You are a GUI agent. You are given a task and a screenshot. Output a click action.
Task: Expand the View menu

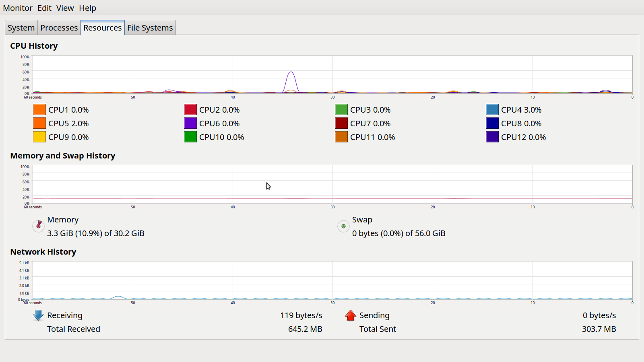click(65, 8)
